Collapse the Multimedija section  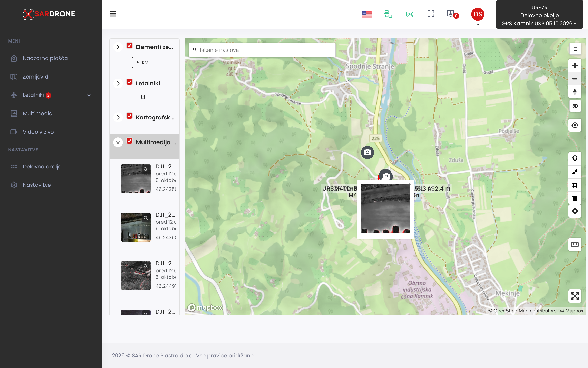point(118,142)
